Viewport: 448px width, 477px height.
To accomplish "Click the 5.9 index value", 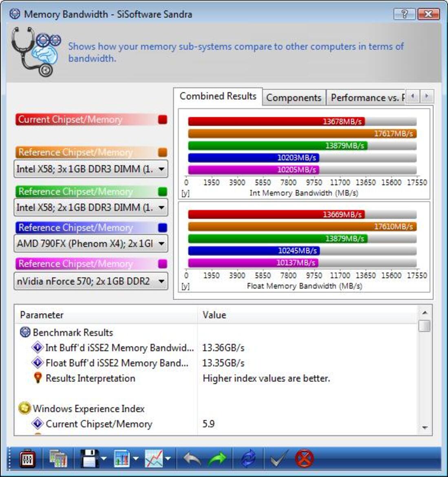I will click(208, 424).
